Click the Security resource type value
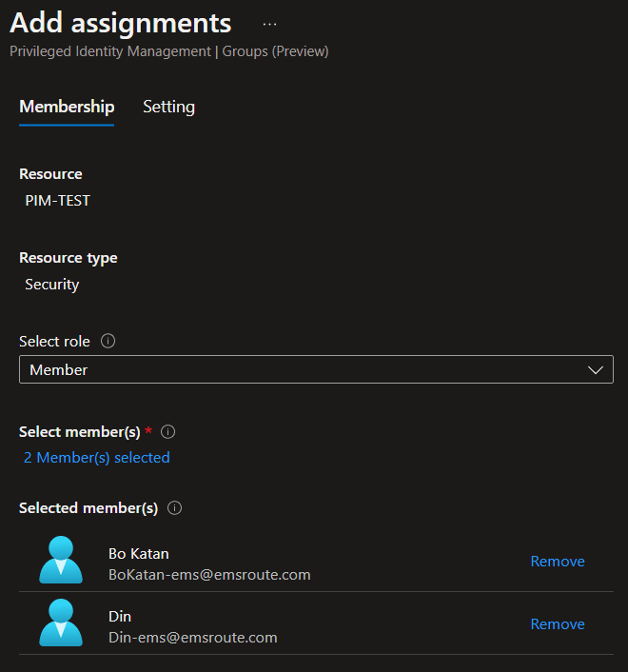 [x=52, y=285]
